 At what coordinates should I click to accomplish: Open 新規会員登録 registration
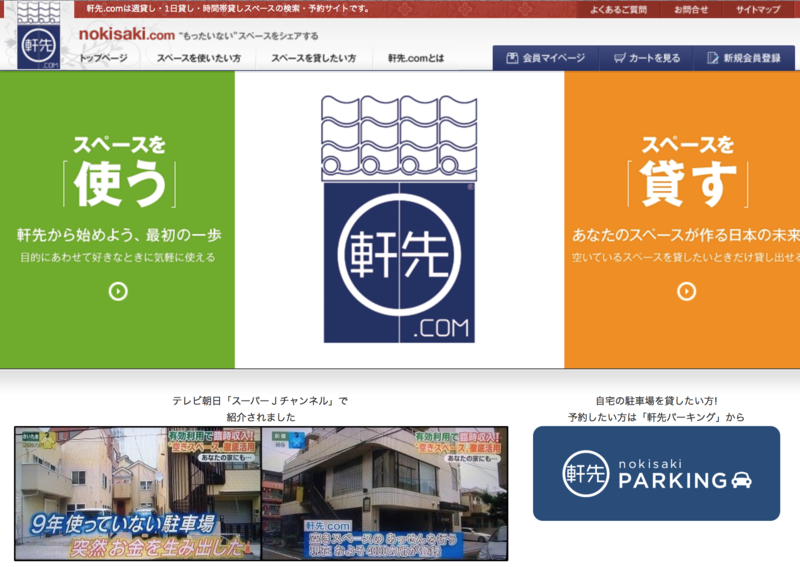(744, 58)
